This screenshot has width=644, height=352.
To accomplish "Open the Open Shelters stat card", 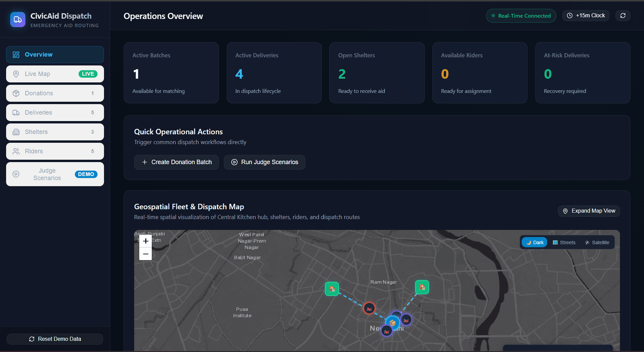I will [377, 73].
